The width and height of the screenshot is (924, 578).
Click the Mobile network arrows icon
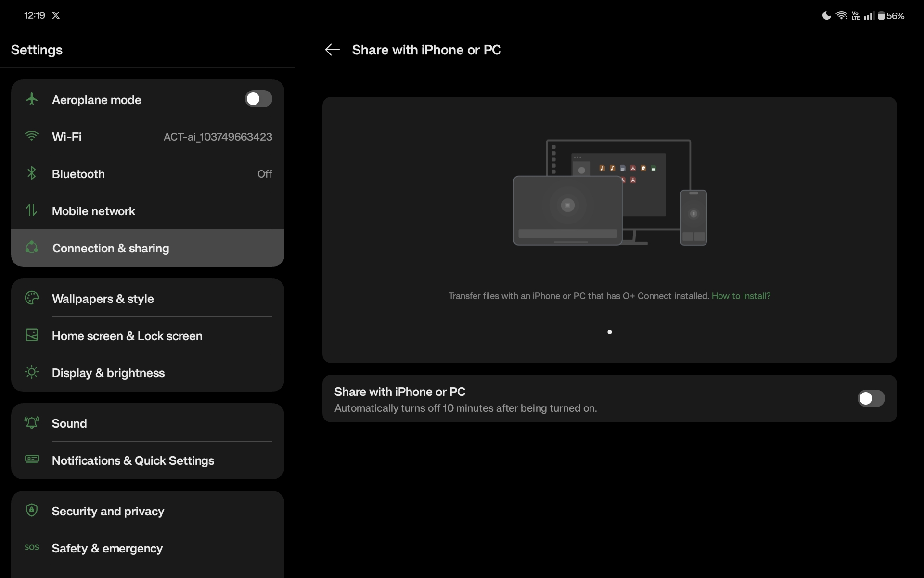pyautogui.click(x=32, y=210)
